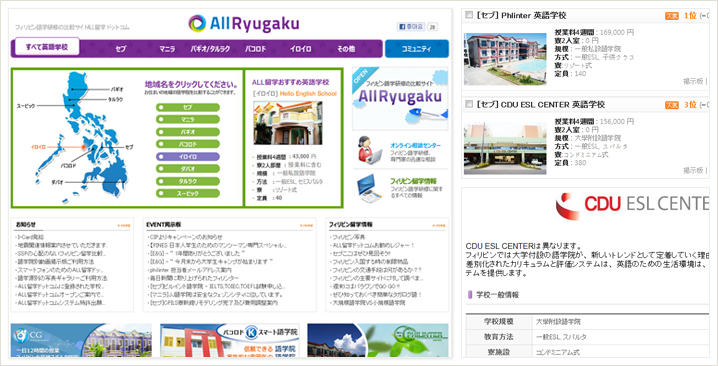
Task: Expand more in フィリピン留学情報 news panel
Action: [439, 225]
